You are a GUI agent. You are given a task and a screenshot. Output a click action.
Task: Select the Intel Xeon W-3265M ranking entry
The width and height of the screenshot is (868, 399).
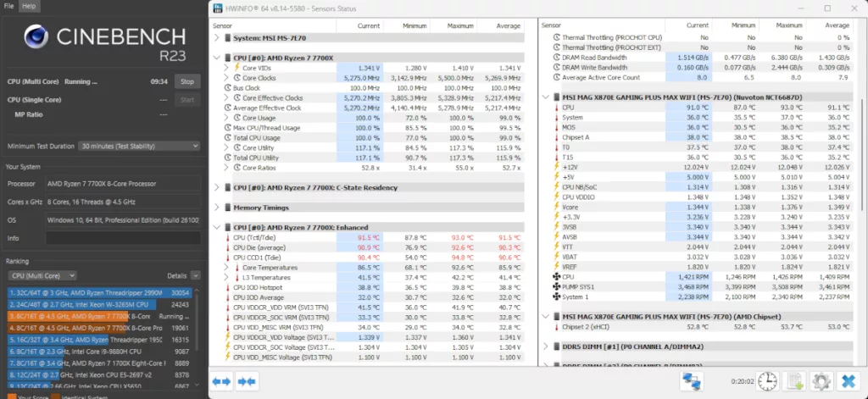point(100,304)
